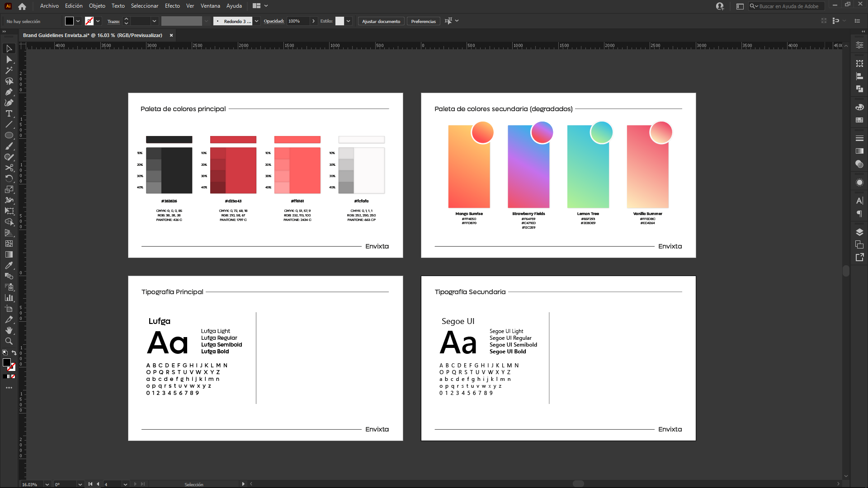
Task: Swap fill and stroke colors
Action: click(x=14, y=353)
